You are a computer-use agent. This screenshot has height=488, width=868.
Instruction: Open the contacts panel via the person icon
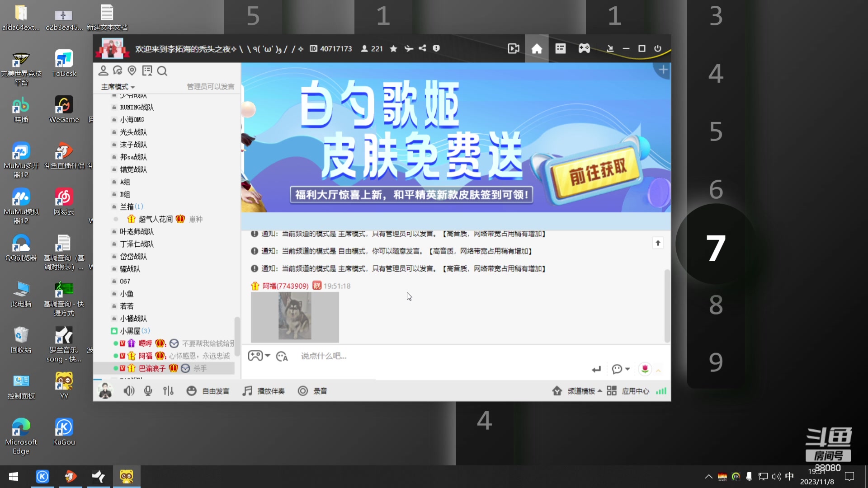point(103,70)
